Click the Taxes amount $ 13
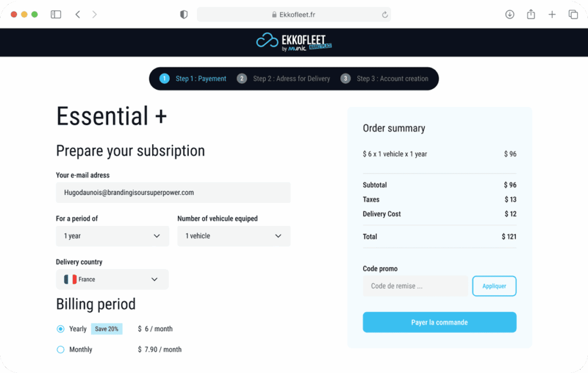588x373 pixels. point(510,199)
